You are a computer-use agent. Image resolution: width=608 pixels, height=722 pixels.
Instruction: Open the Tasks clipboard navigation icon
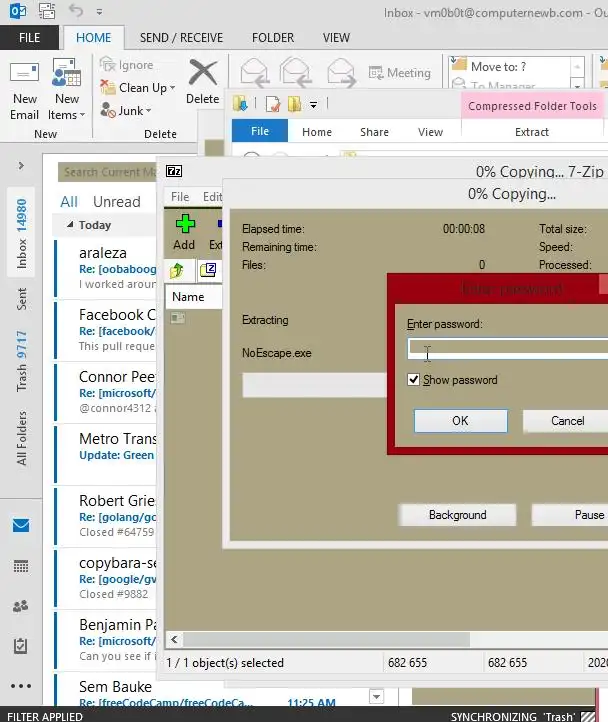pos(21,646)
